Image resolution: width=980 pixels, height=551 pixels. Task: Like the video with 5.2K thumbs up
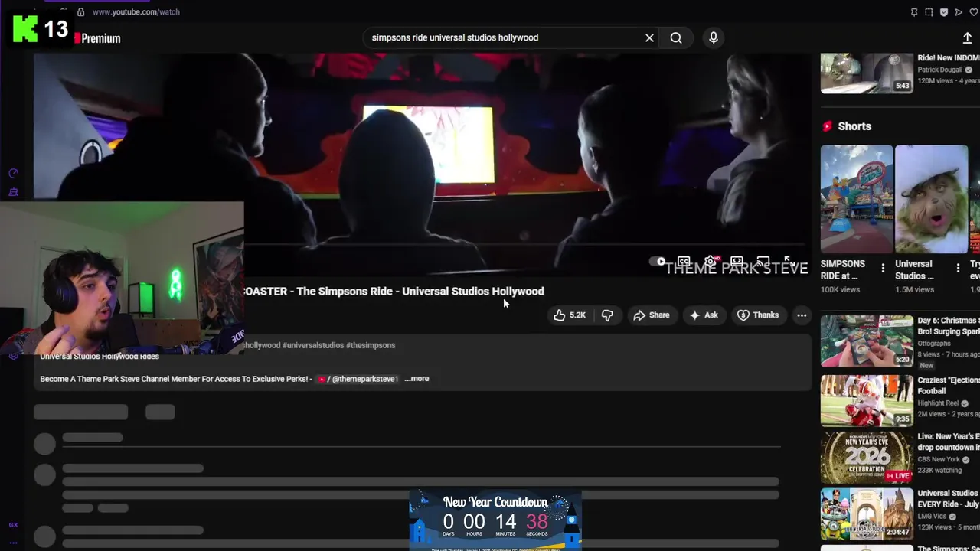pos(570,315)
